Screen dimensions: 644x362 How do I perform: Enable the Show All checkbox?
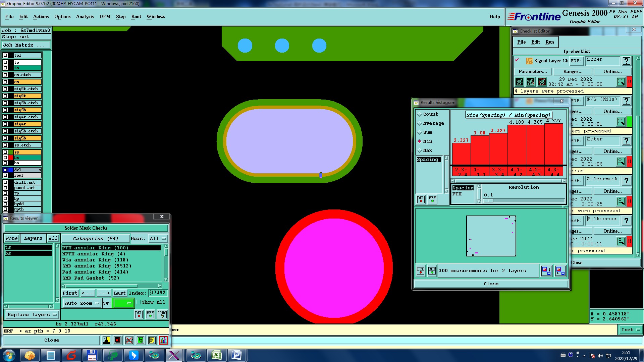(x=139, y=302)
